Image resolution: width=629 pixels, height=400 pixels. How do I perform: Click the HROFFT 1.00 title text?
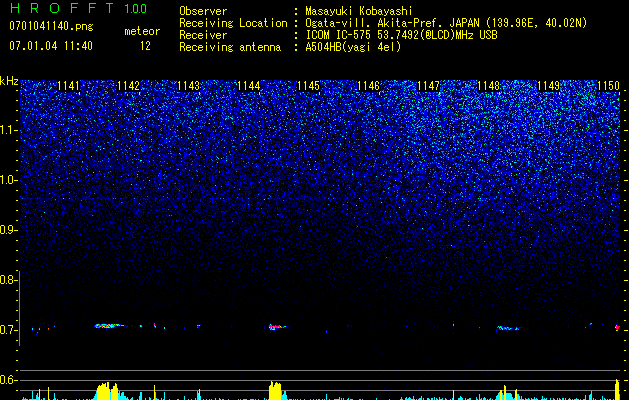click(78, 8)
